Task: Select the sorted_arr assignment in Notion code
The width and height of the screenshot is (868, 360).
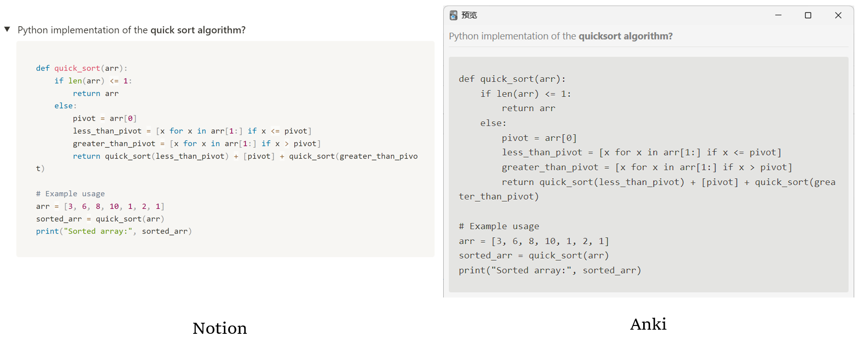Action: [x=100, y=219]
